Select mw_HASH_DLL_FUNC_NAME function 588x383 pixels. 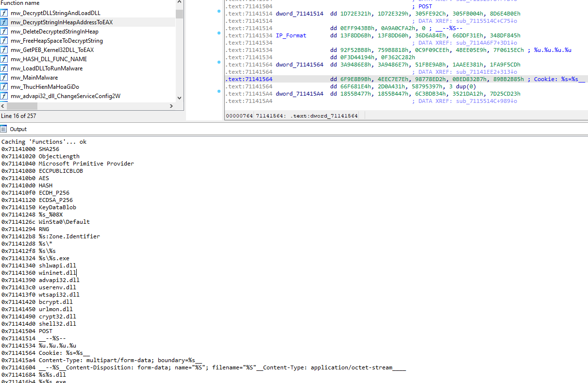tap(49, 59)
